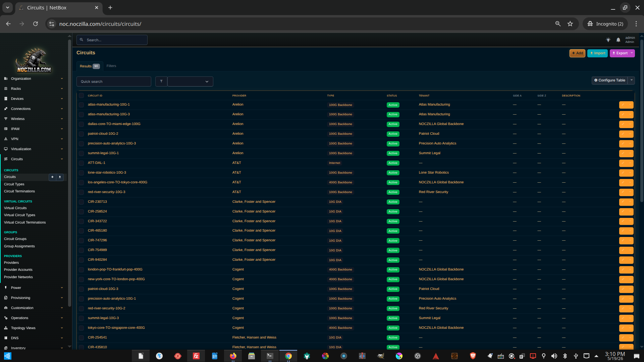
Task: Expand the Power sidebar section chevron
Action: pyautogui.click(x=62, y=288)
